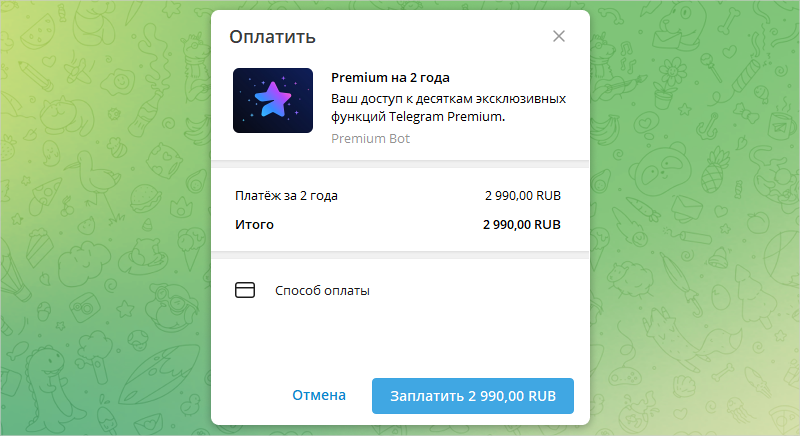The height and width of the screenshot is (436, 800).
Task: Click the Платёж за 2 года label
Action: pyautogui.click(x=286, y=196)
